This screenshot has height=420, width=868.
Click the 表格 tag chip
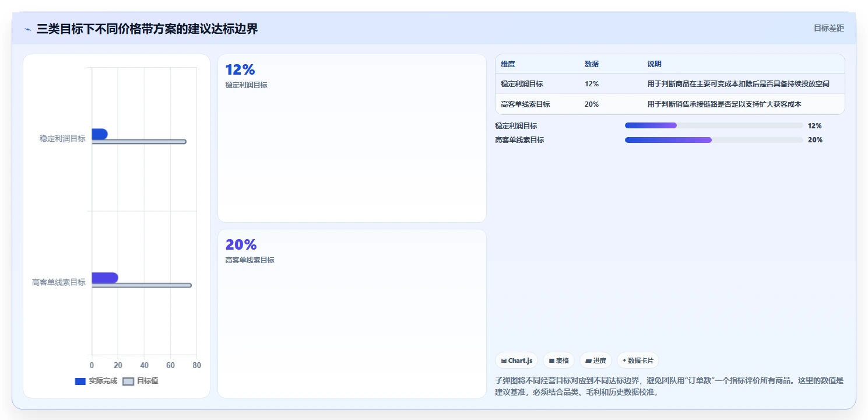click(558, 360)
